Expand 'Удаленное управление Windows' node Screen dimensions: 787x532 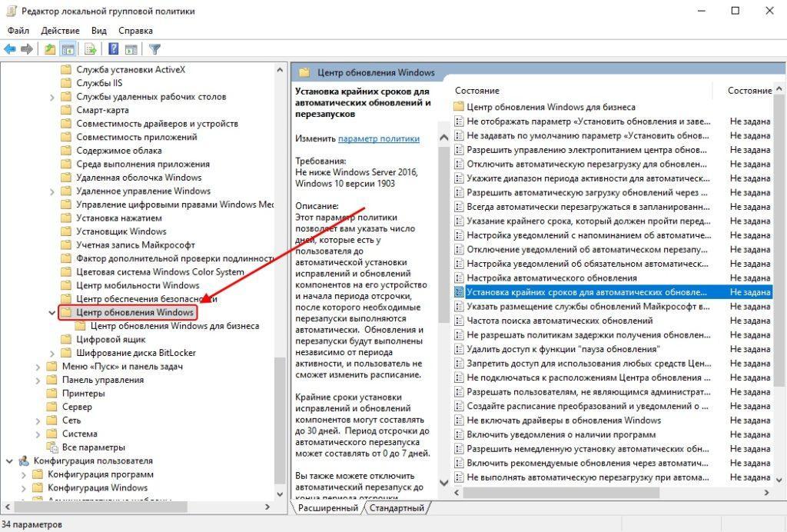pyautogui.click(x=52, y=191)
